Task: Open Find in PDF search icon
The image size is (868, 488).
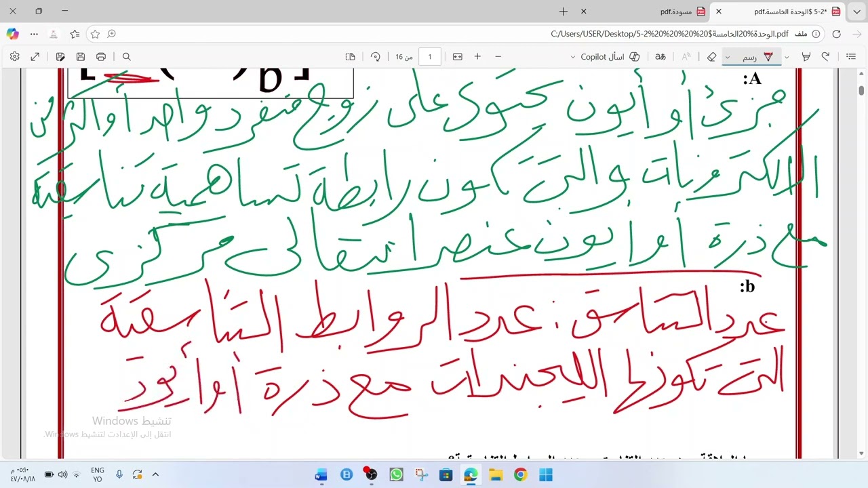Action: click(126, 57)
